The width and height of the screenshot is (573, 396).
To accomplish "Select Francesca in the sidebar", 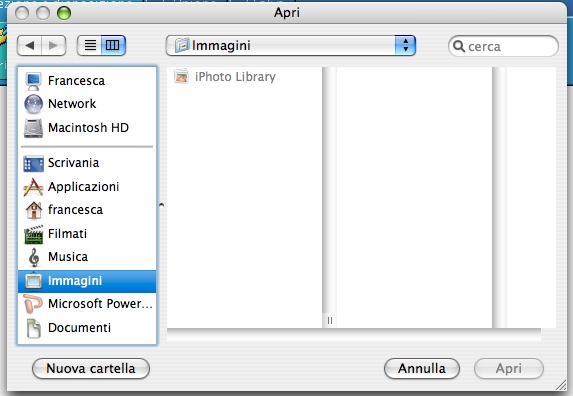I will [x=76, y=81].
